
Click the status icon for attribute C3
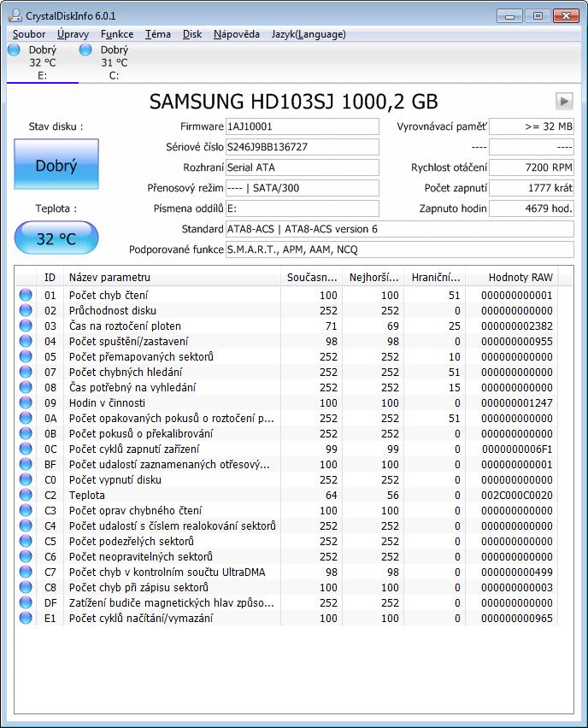point(26,510)
